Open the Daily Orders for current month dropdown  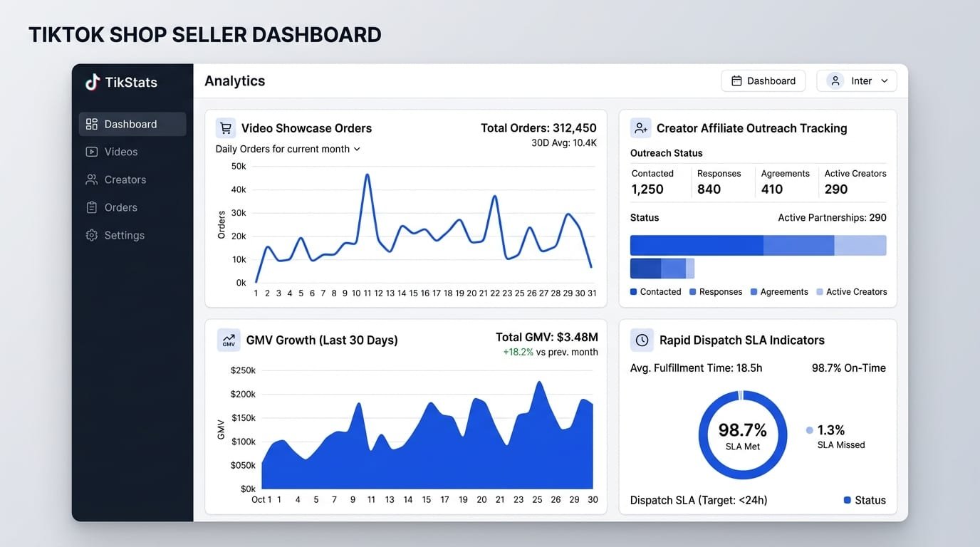[x=288, y=149]
